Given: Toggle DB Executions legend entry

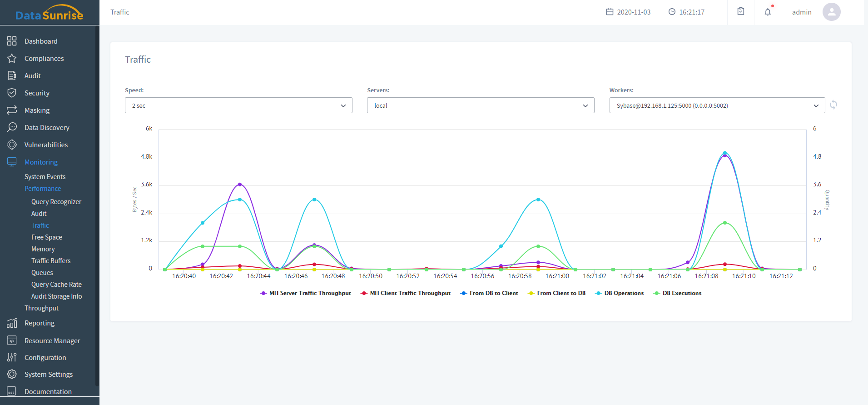Looking at the screenshot, I should (x=677, y=293).
